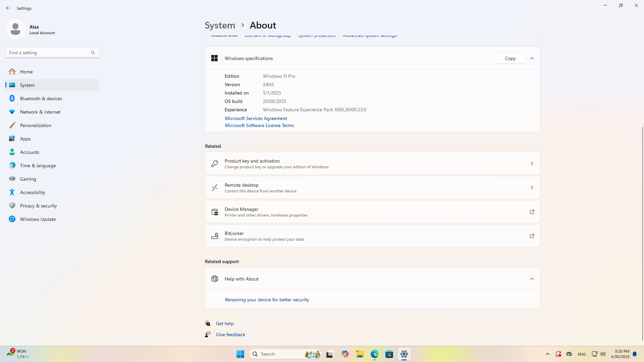Collapse the Windows specifications section

pos(532,58)
